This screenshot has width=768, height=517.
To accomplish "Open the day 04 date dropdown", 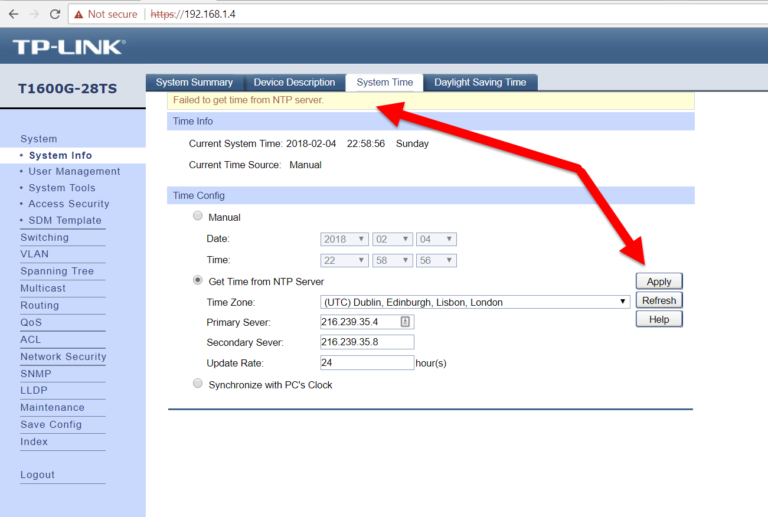I will point(436,239).
